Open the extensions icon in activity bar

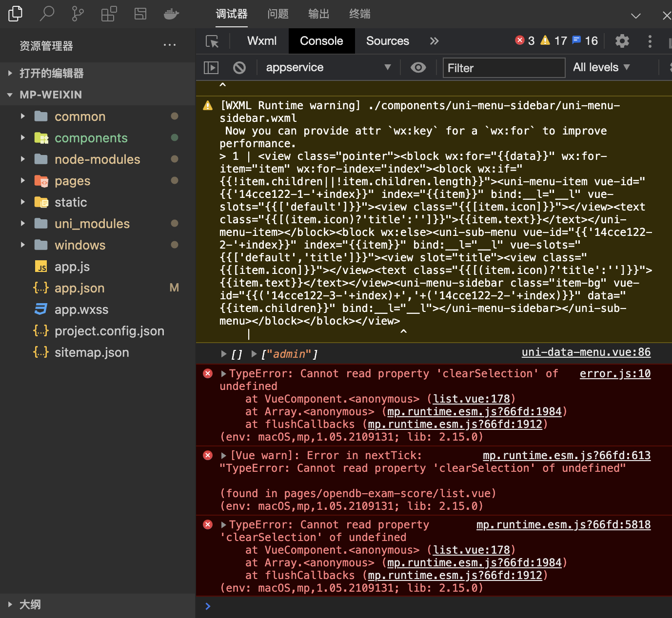109,14
